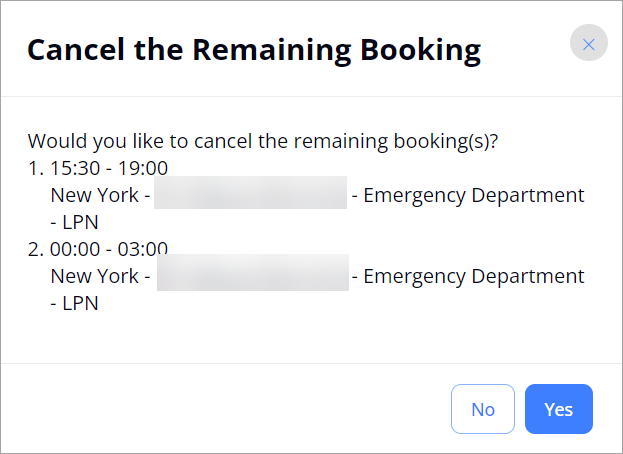Click the word Cancel in the dialog title
Image resolution: width=623 pixels, height=454 pixels.
75,50
